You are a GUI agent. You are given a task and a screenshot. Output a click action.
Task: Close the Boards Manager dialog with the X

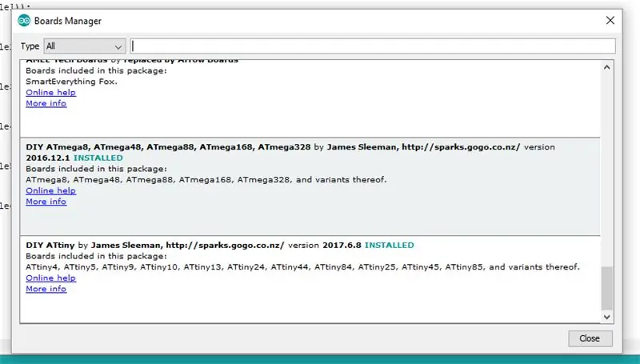pyautogui.click(x=610, y=21)
